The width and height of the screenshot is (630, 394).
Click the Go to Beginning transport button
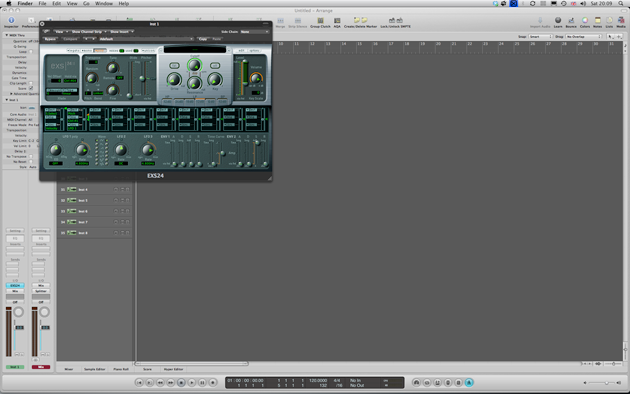139,383
